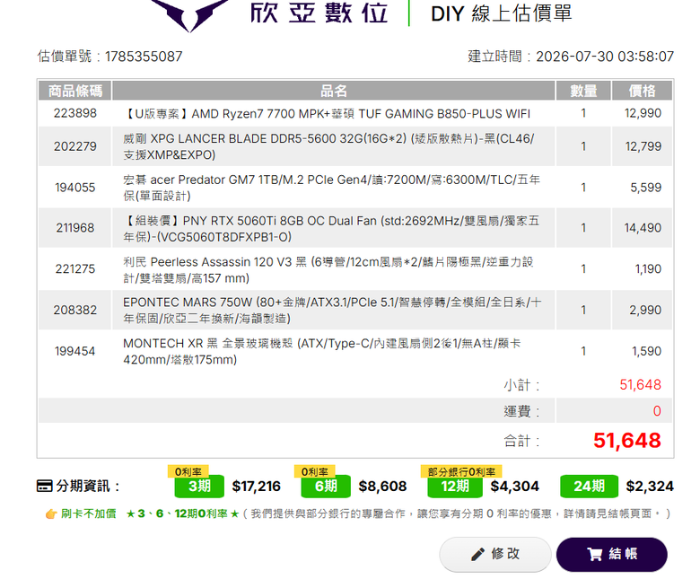
Task: Click the 威剛 XPG LANCER BLADE DDR5 product name
Action: click(x=328, y=147)
